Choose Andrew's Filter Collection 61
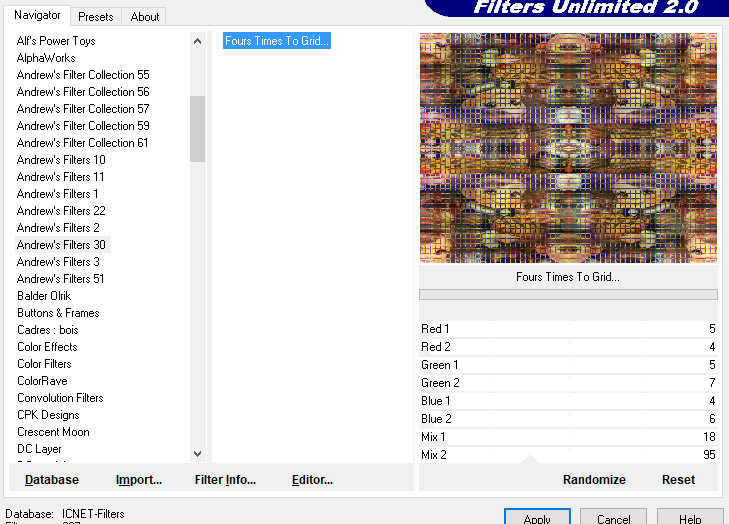The image size is (729, 524). [x=82, y=143]
